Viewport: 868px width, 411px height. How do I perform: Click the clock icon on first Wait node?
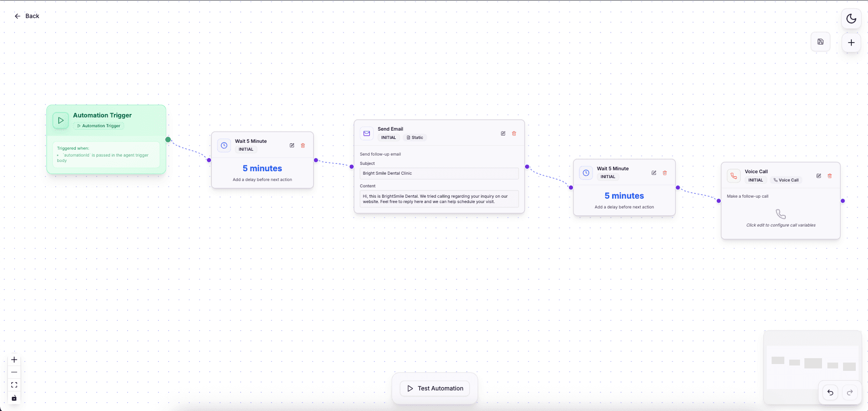224,145
